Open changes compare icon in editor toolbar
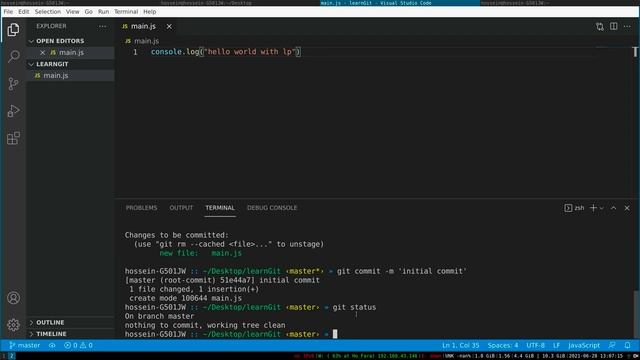Viewport: 640px width, 360px height. tap(600, 27)
